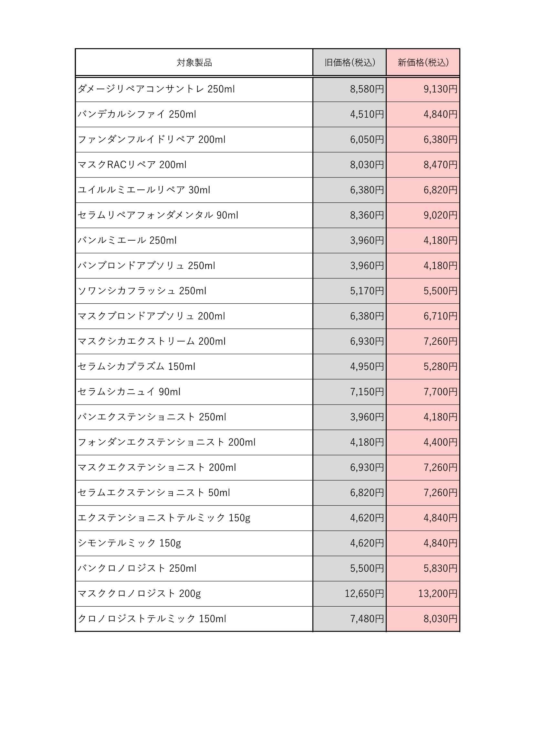Click old price 5,170円 cell
Viewport: 534px width, 756px height.
tap(350, 291)
